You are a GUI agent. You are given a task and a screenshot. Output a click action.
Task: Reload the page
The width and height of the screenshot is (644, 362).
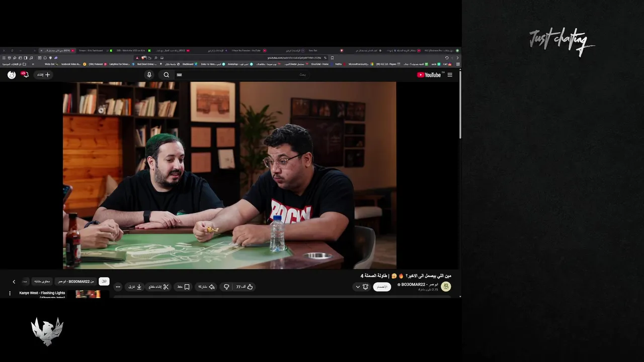(x=447, y=58)
